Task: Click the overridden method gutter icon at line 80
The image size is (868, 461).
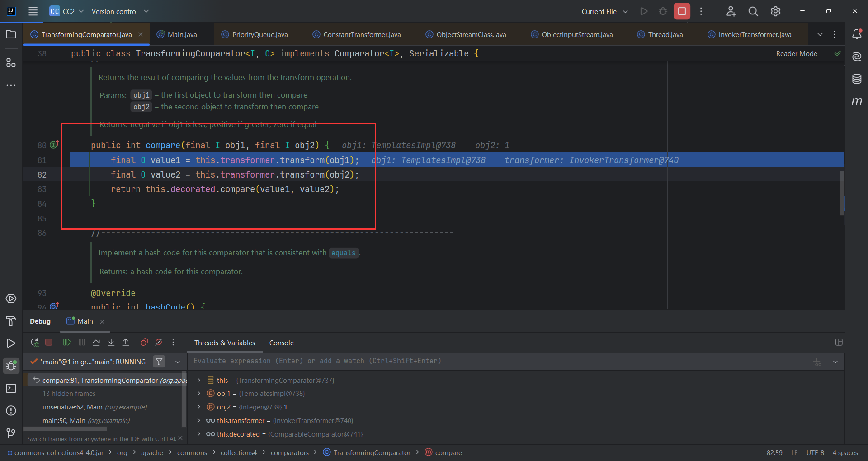Action: tap(54, 145)
